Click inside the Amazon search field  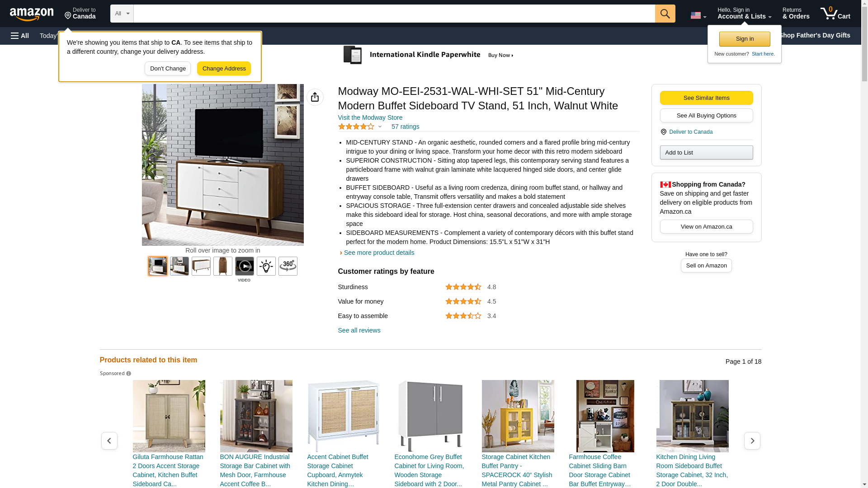394,14
